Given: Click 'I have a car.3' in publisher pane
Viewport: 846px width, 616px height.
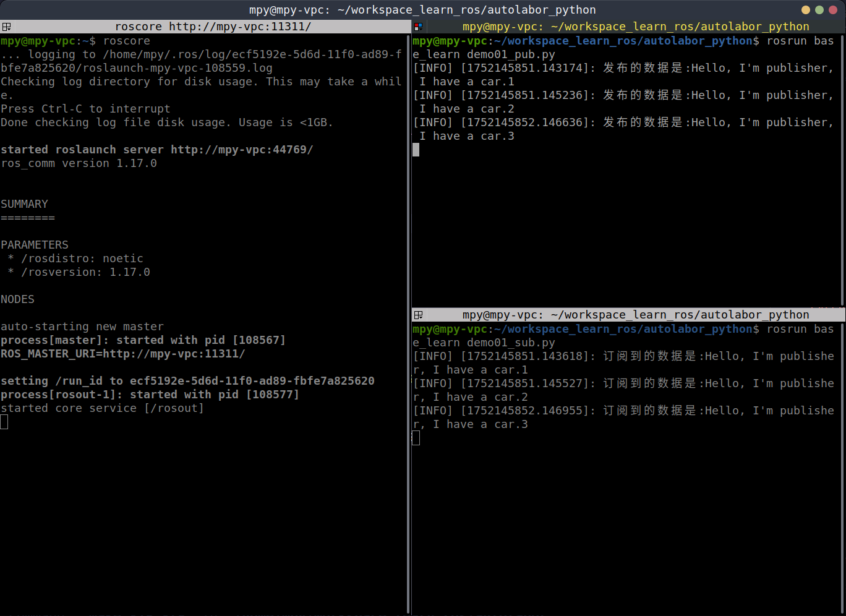Looking at the screenshot, I should pyautogui.click(x=467, y=136).
